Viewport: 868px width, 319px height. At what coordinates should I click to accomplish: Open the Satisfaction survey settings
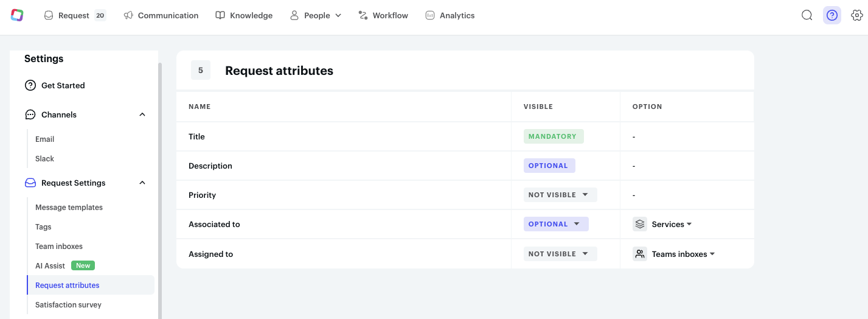pyautogui.click(x=68, y=304)
